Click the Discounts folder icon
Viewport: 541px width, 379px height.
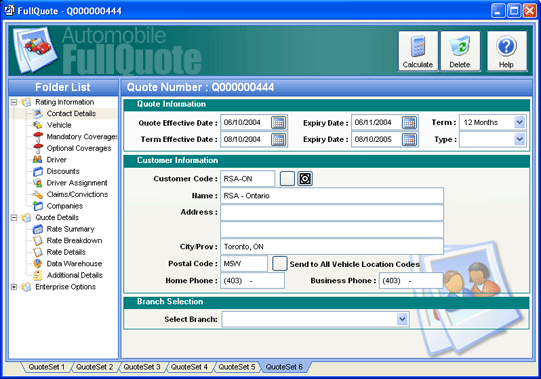click(38, 171)
